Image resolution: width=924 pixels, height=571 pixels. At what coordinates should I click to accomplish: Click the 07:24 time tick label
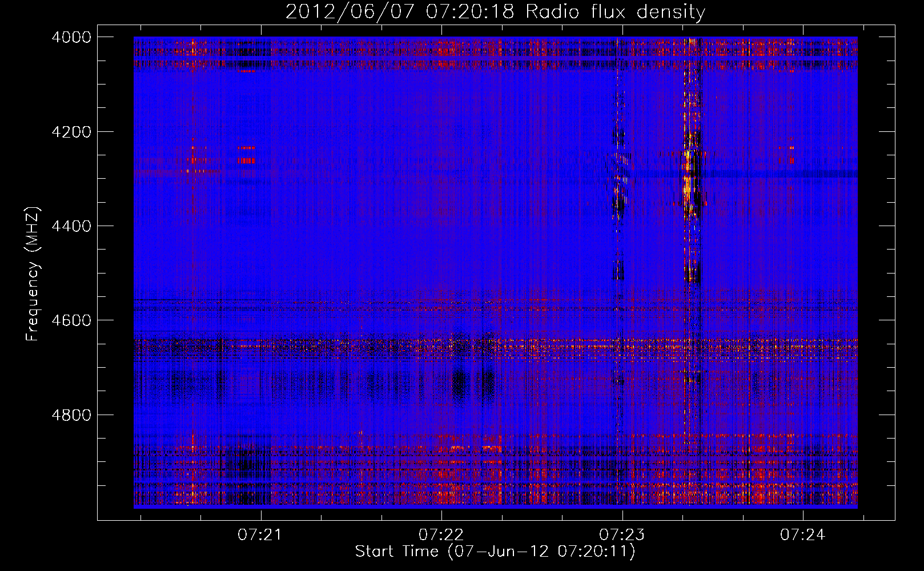coord(803,534)
